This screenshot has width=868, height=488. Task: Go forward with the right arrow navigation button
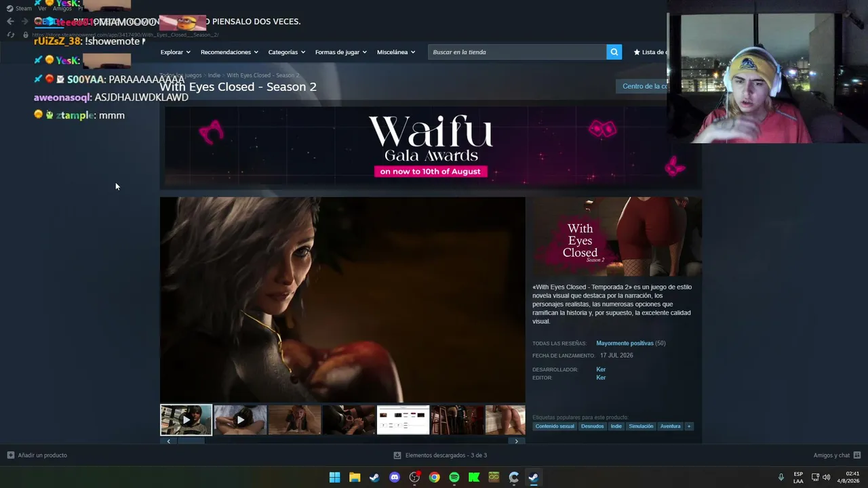click(24, 21)
